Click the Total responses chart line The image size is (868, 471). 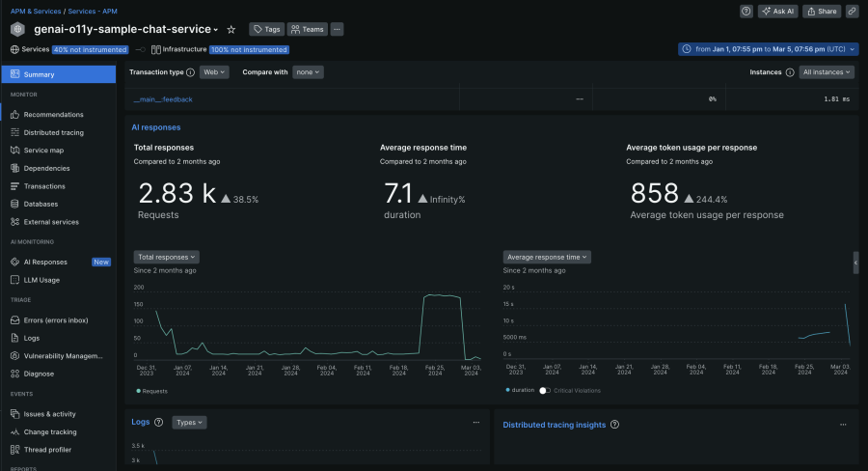439,295
